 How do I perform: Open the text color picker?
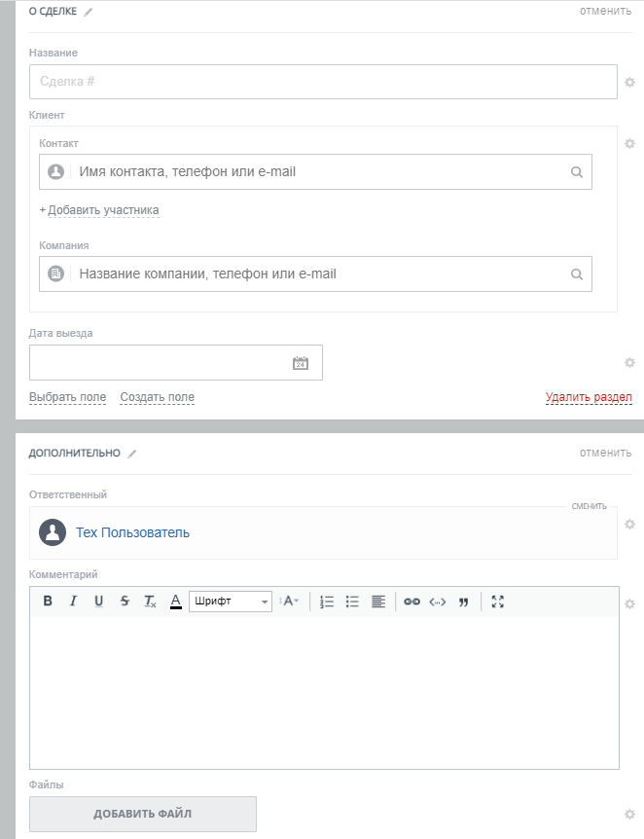[x=176, y=602]
